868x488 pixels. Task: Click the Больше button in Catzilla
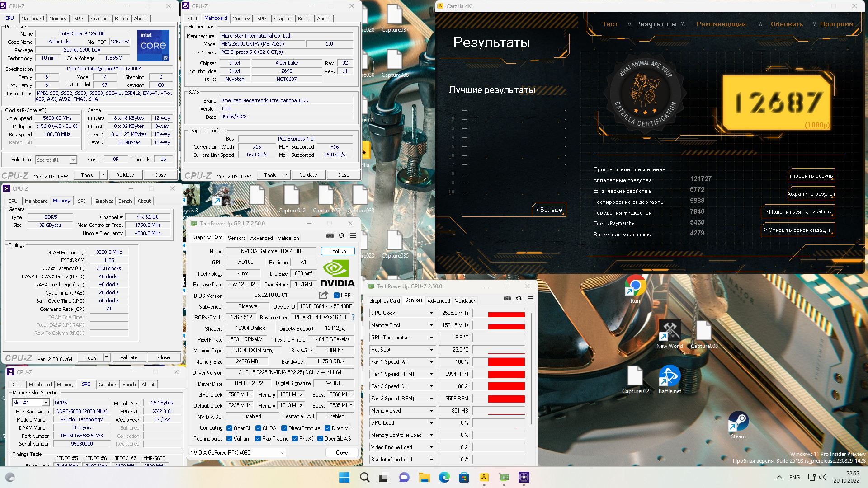click(x=548, y=210)
